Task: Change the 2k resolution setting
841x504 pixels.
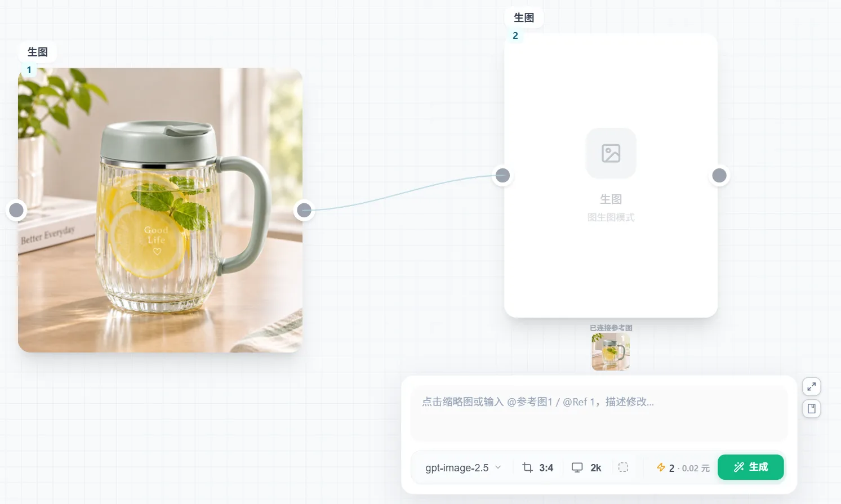Action: point(586,468)
